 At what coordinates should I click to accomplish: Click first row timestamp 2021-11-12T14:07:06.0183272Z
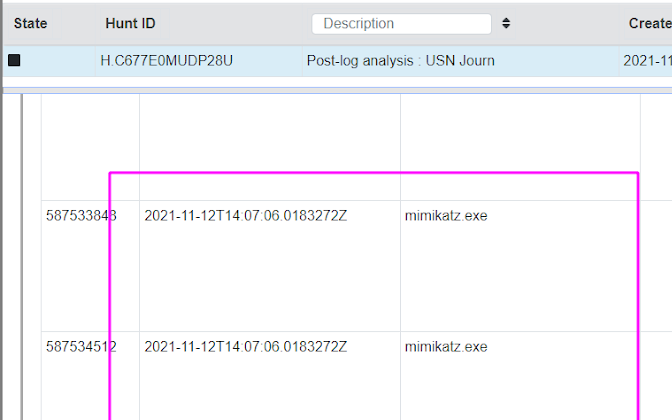click(x=245, y=215)
